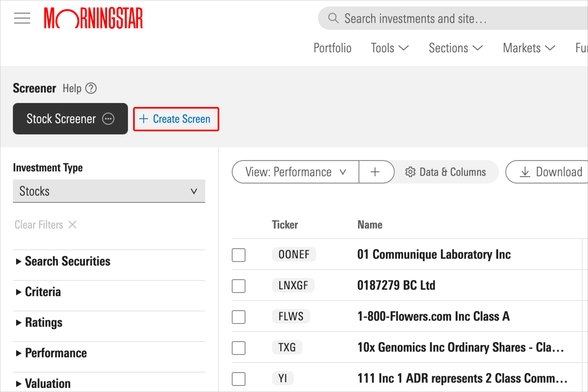Click the Morningstar logo
The image size is (588, 392).
click(93, 18)
